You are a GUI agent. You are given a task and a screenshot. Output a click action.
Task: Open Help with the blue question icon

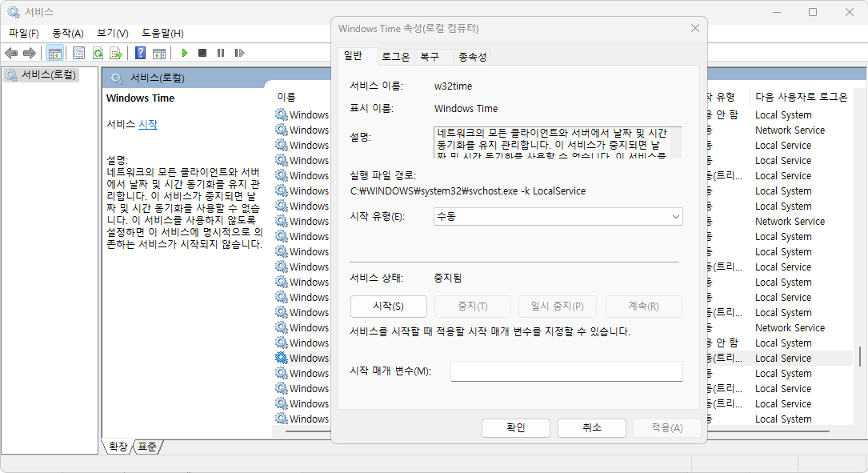click(x=141, y=53)
